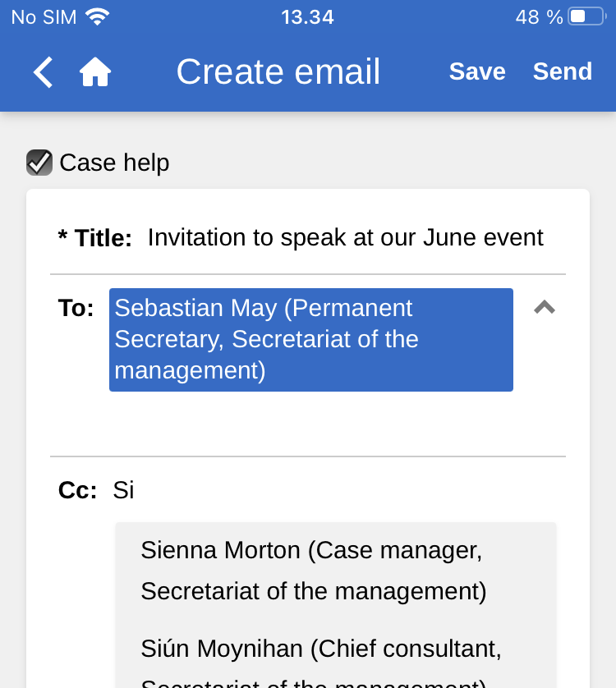
Task: Collapse the To recipients field chevron
Action: point(545,308)
